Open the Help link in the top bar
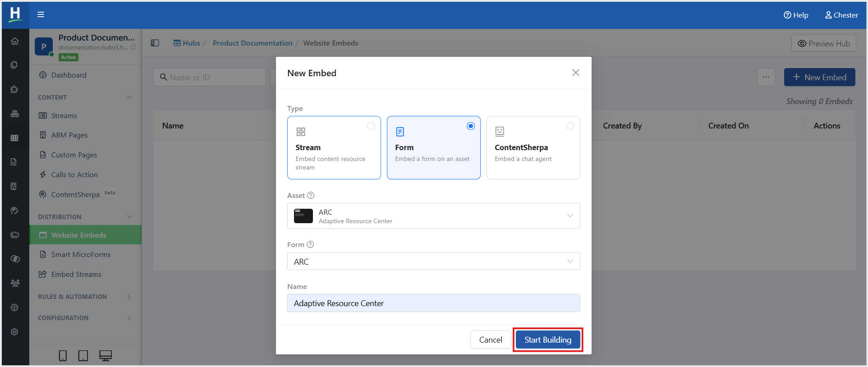Image resolution: width=868 pixels, height=367 pixels. [x=796, y=15]
